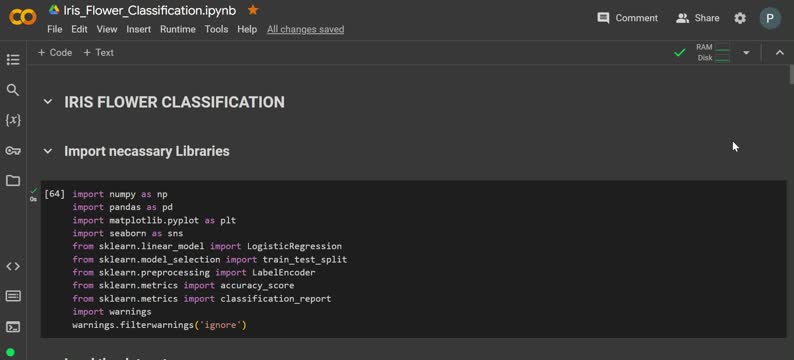Open the Settings gear icon

(x=740, y=18)
